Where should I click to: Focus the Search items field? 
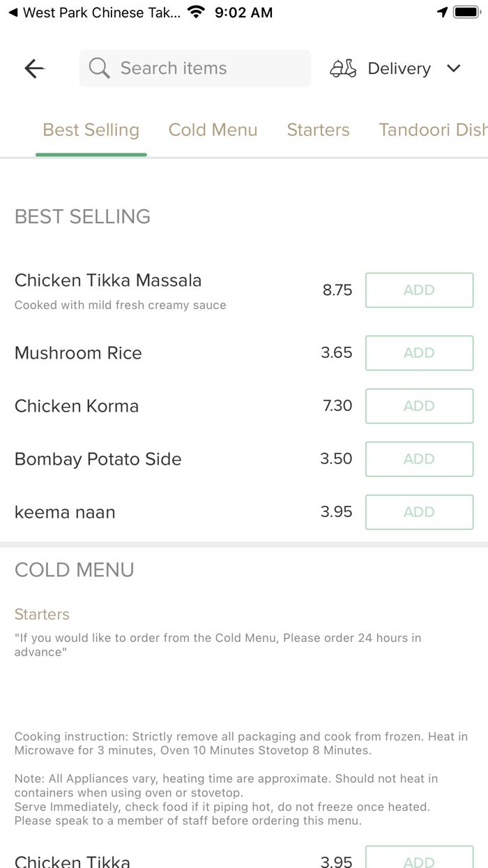click(x=202, y=68)
